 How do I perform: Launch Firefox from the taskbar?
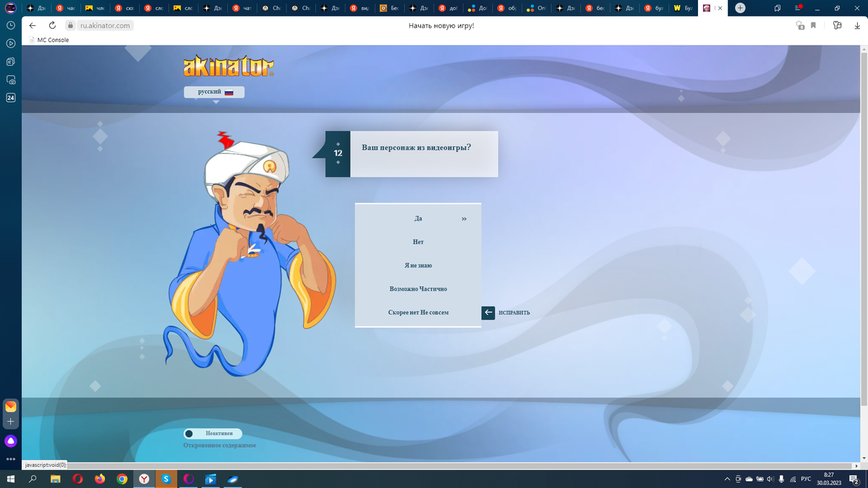tap(100, 479)
